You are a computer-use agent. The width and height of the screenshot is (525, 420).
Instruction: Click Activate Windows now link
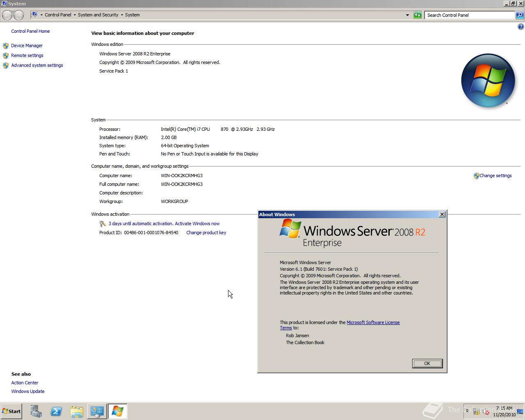[197, 224]
